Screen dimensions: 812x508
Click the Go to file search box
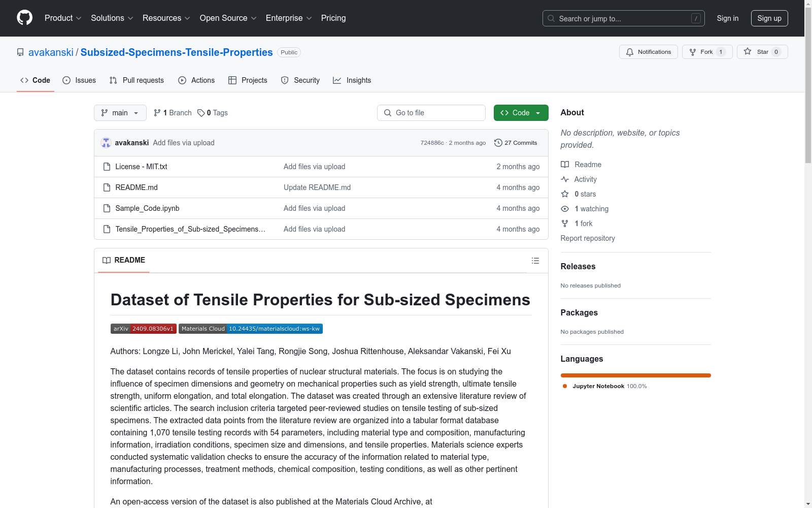[431, 113]
